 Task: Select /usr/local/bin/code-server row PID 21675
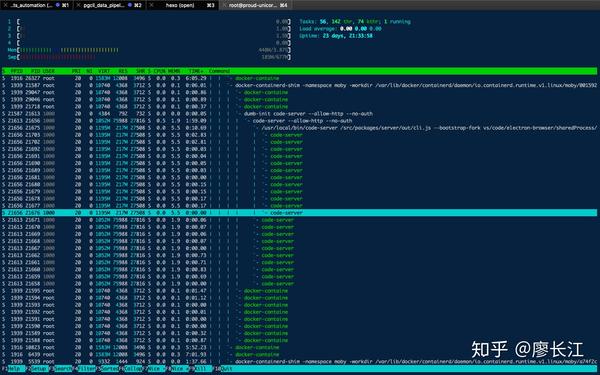coord(299,128)
